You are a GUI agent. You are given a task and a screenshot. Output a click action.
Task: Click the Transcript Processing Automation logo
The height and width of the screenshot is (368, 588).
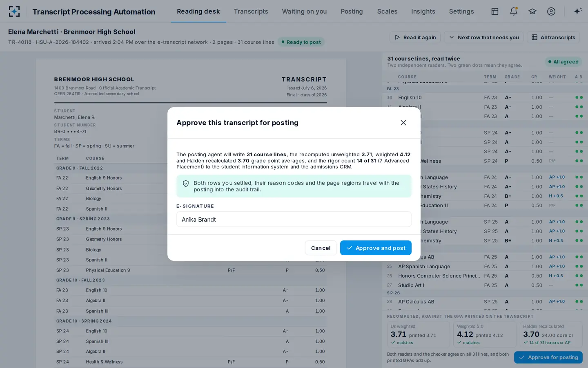(x=14, y=11)
